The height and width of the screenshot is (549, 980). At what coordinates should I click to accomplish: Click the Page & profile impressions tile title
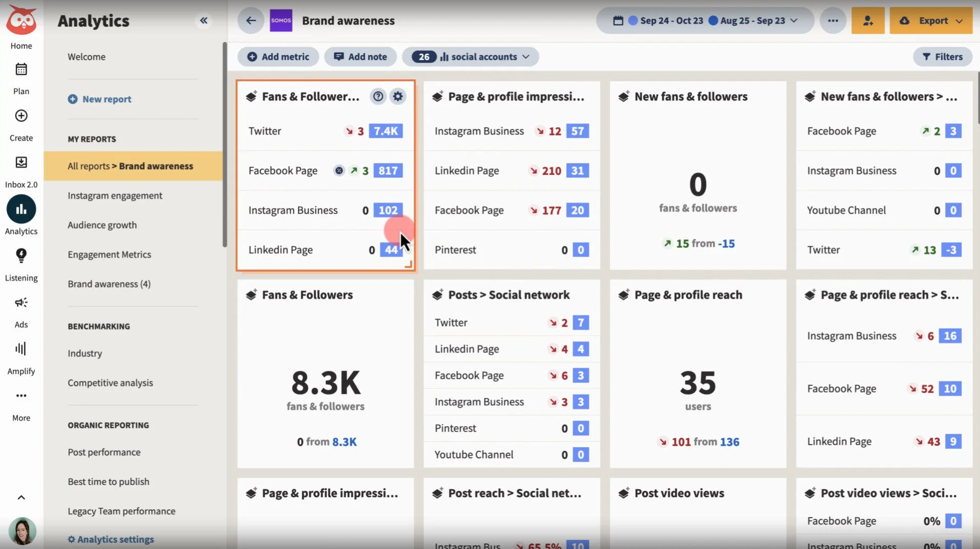(x=516, y=96)
